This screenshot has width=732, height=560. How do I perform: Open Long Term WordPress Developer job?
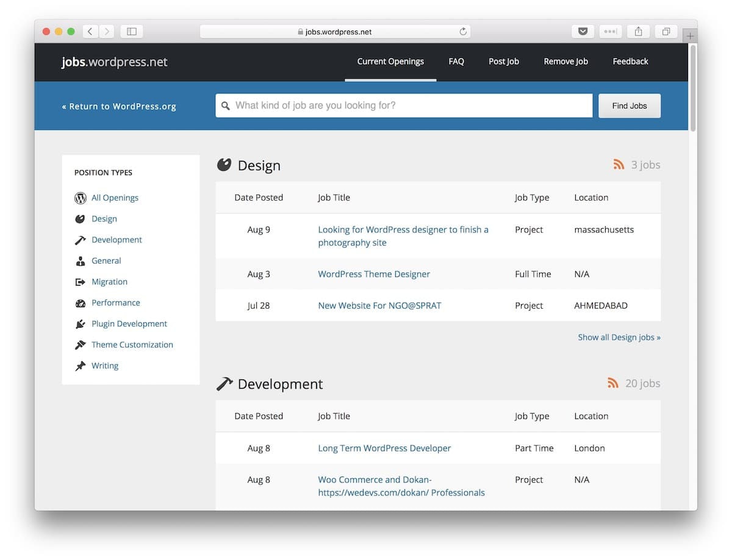pos(384,448)
